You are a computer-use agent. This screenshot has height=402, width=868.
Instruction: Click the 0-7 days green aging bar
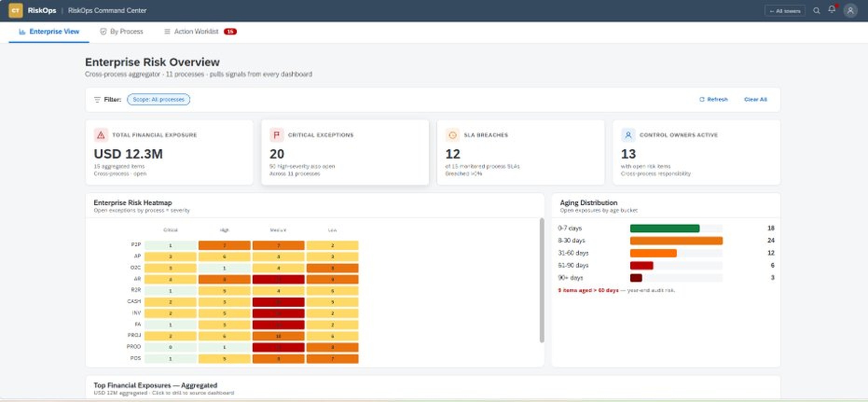pyautogui.click(x=665, y=229)
